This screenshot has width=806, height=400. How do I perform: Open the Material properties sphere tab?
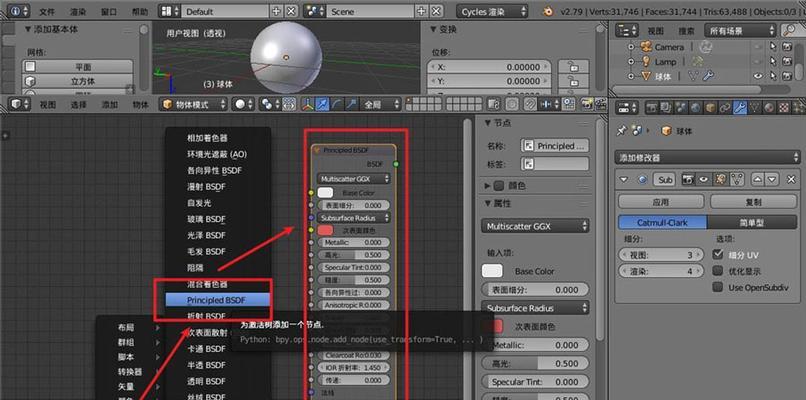(770, 108)
